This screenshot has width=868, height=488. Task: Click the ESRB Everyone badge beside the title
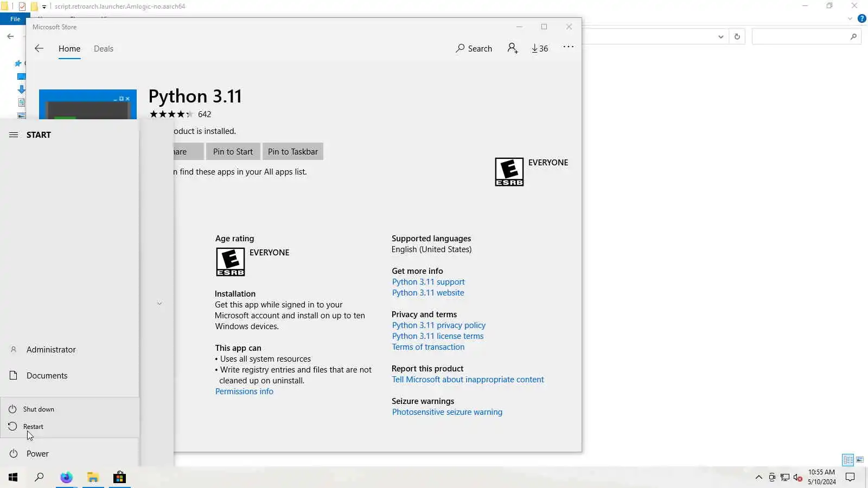click(x=509, y=172)
